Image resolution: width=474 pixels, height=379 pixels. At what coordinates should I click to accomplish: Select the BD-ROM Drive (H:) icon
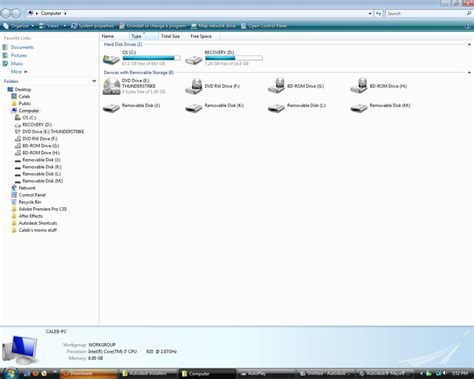[x=359, y=86]
